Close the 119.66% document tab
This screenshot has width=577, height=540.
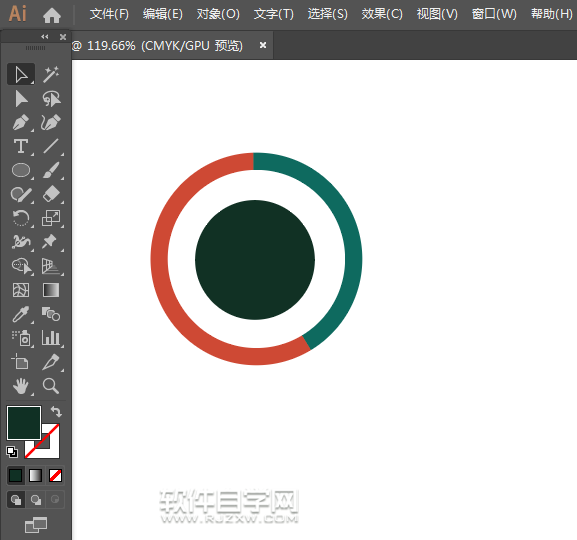(263, 45)
